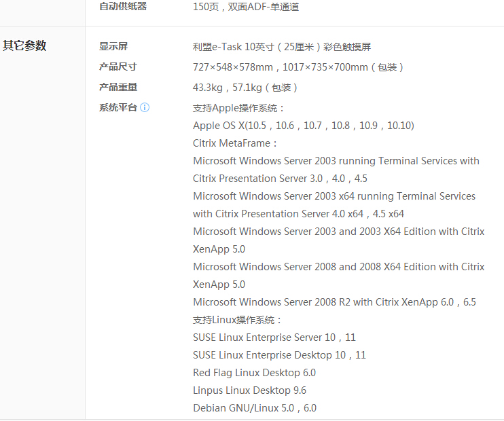Screen dimensions: 504x421
Task: Select the Windows Server 2008 and 2008 X64 Edition line
Action: click(x=339, y=267)
